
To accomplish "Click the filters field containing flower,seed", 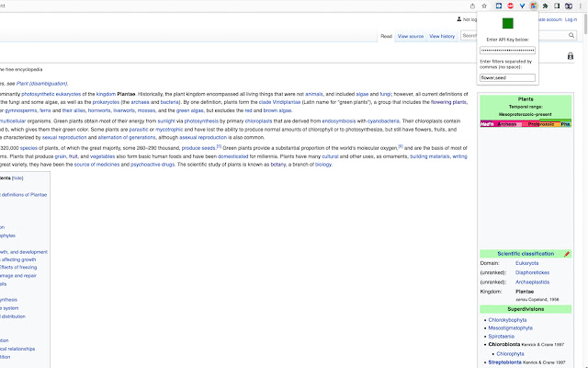I will (507, 77).
